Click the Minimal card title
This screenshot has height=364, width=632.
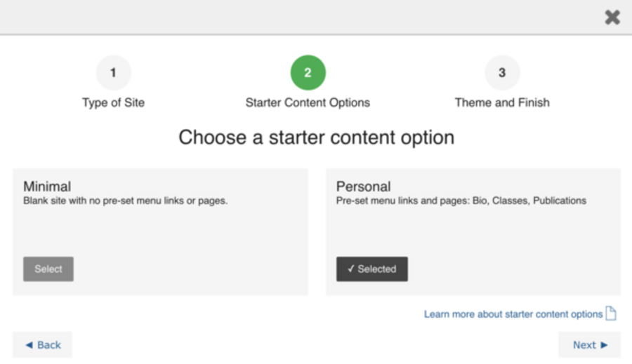point(47,187)
